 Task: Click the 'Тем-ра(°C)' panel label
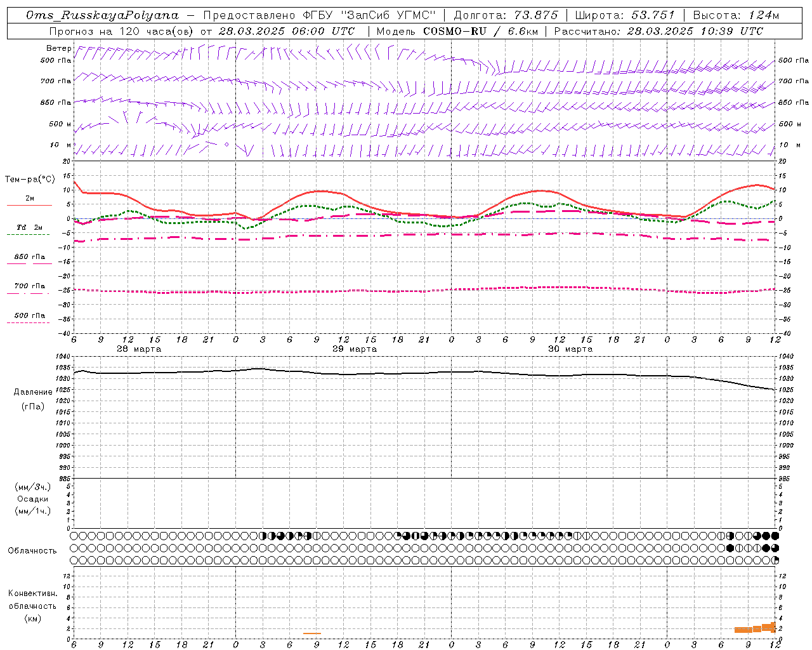(30, 180)
